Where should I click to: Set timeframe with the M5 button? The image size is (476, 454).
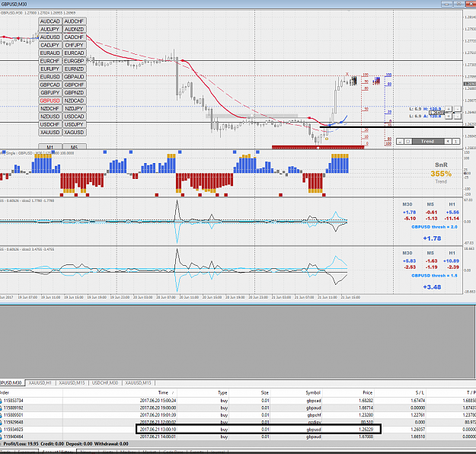point(74,147)
